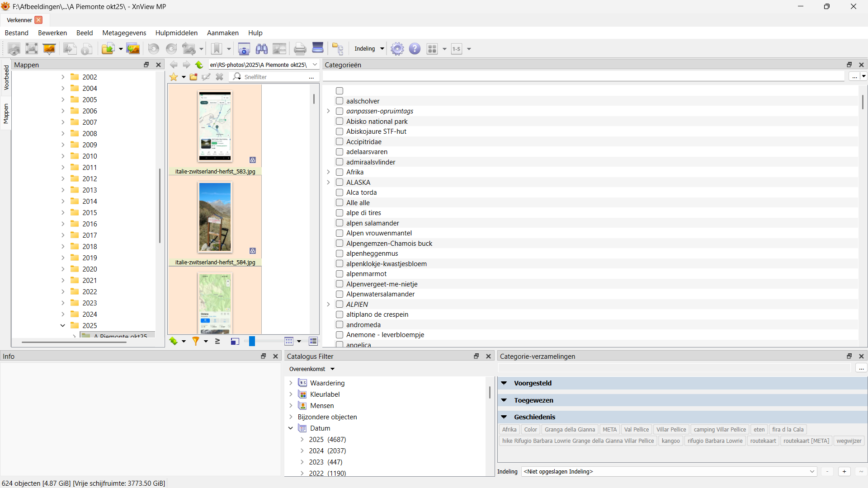The image size is (868, 488).
Task: Check the aalscholver category checkbox
Action: (340, 101)
